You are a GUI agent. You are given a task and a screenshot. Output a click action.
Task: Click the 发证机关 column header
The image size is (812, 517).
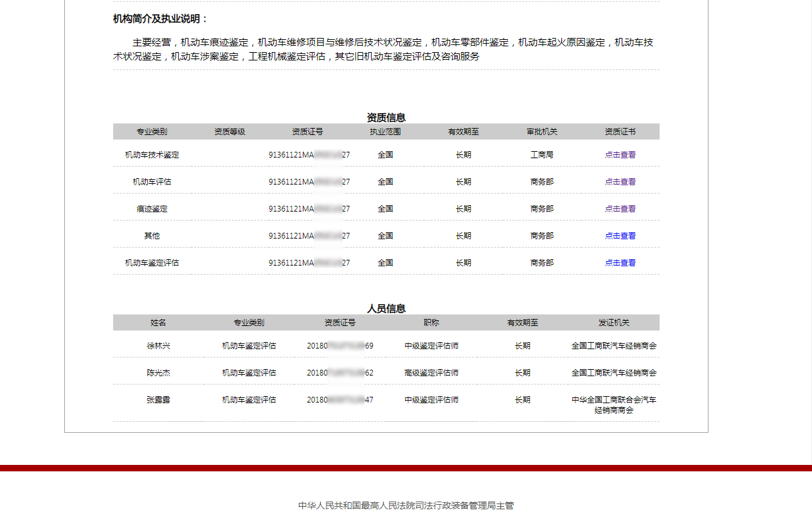(x=614, y=323)
